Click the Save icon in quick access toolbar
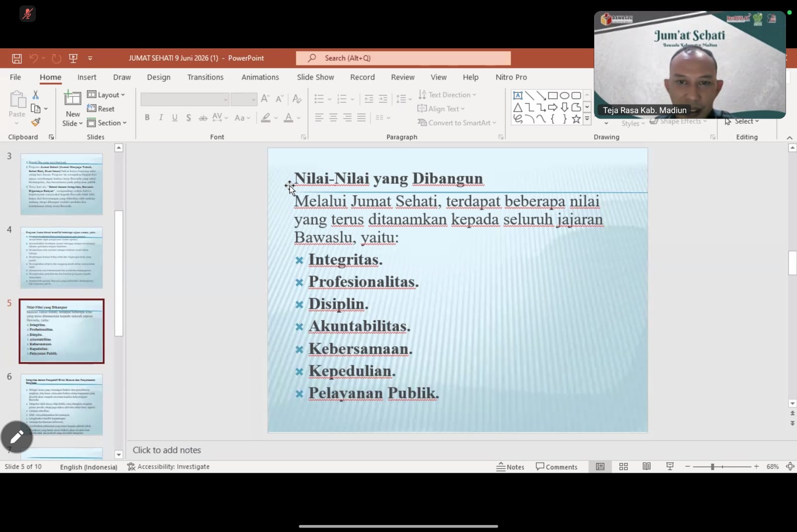This screenshot has width=797, height=532. click(16, 58)
